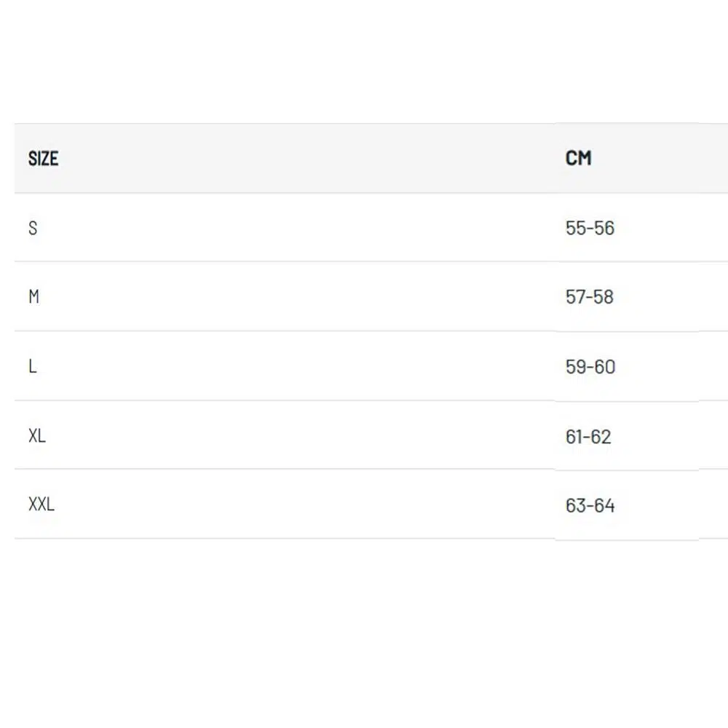Click the 55-56 measurement value
This screenshot has height=728, width=728.
coord(590,228)
